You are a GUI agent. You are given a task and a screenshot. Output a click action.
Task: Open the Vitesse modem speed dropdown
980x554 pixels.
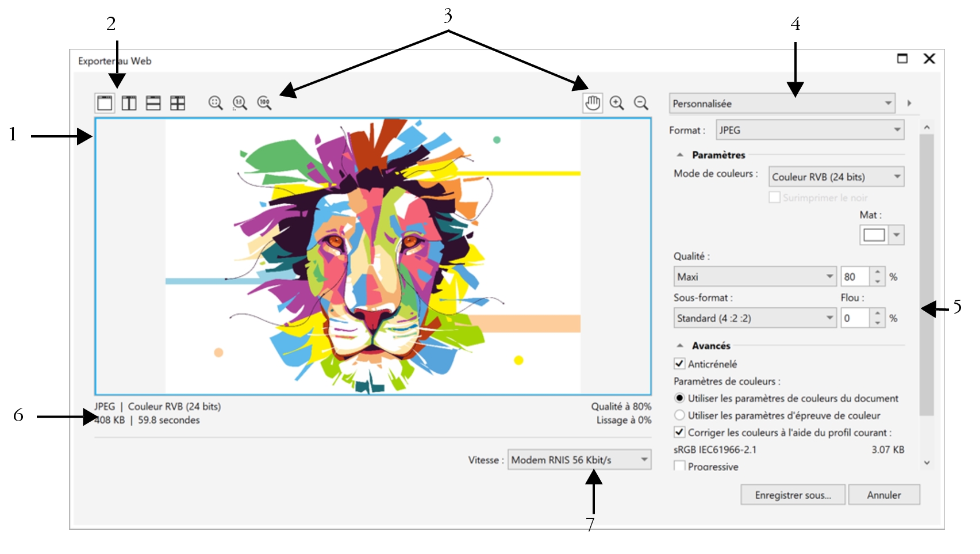(x=579, y=460)
